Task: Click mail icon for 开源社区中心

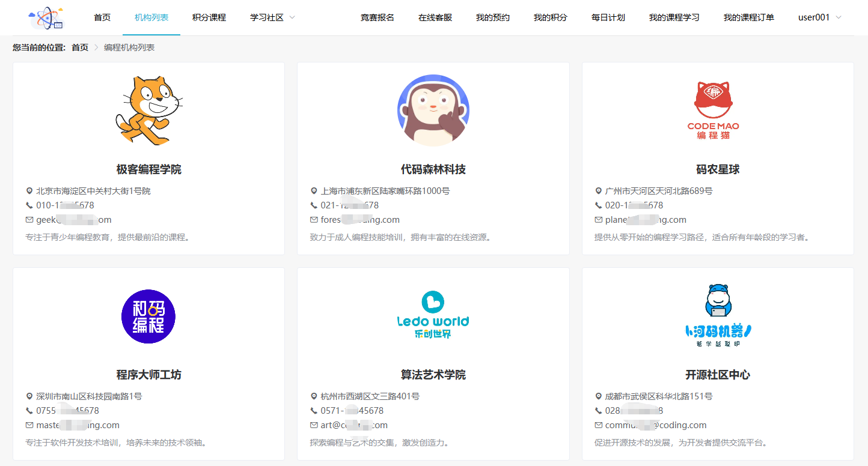Action: (599, 425)
